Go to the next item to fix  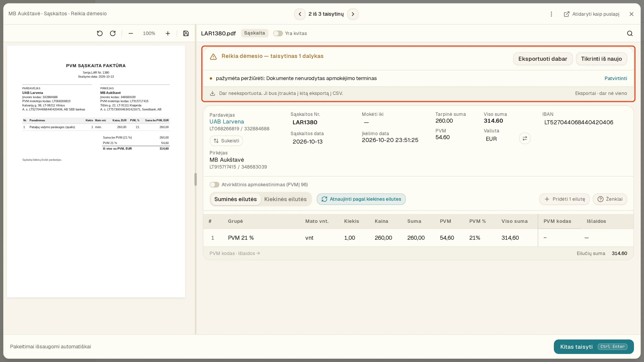353,14
